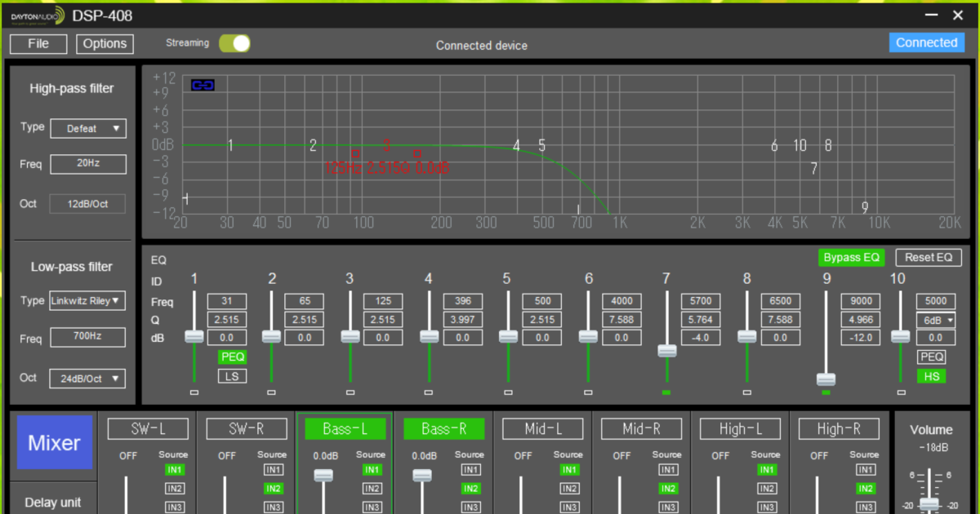Screen dimensions: 980x514
Task: Click EQ band 9 enable indicator below slider
Action: point(826,392)
